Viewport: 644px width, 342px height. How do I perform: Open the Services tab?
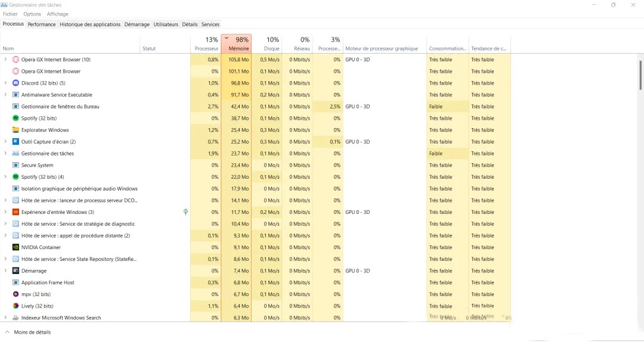(x=210, y=24)
